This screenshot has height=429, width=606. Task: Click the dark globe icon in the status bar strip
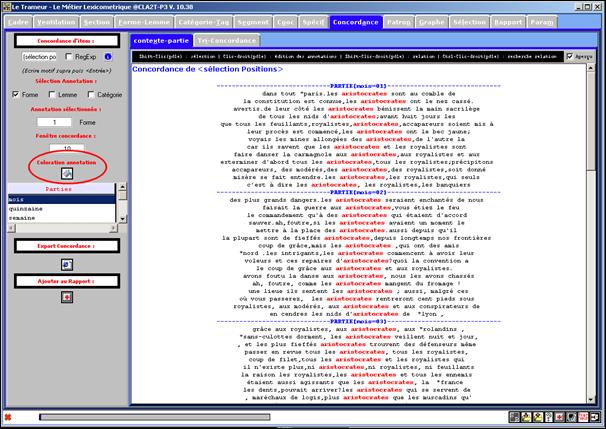point(571,417)
